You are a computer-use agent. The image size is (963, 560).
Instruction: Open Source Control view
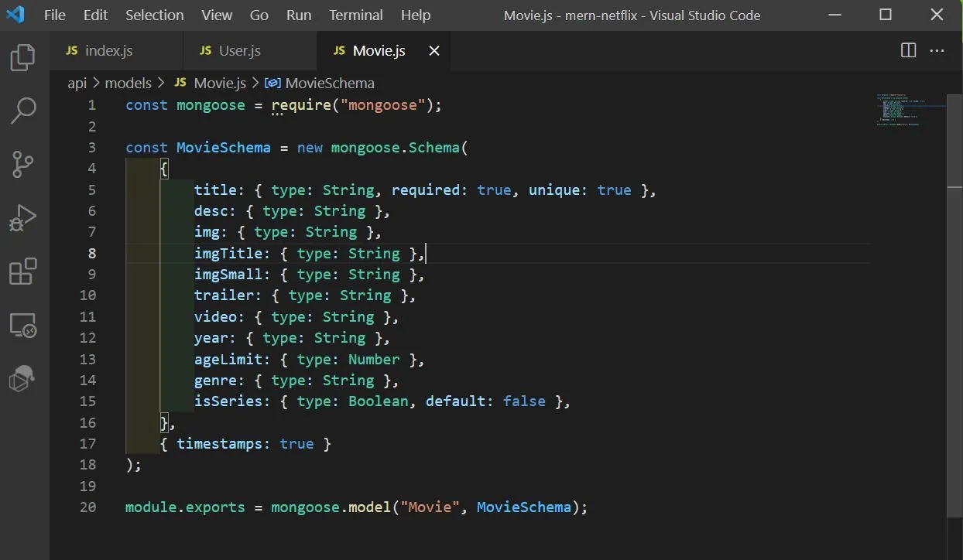click(23, 165)
